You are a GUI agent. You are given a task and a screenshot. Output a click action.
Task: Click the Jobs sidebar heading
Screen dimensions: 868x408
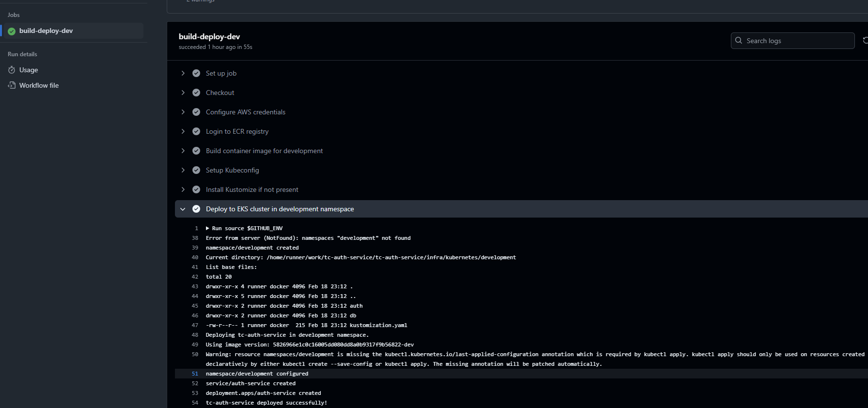tap(14, 15)
